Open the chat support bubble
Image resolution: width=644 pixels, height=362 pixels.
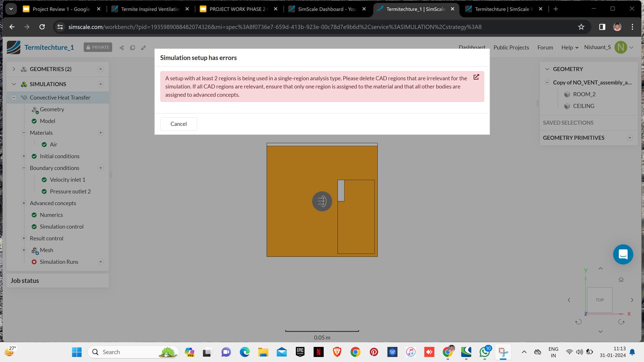pyautogui.click(x=623, y=254)
